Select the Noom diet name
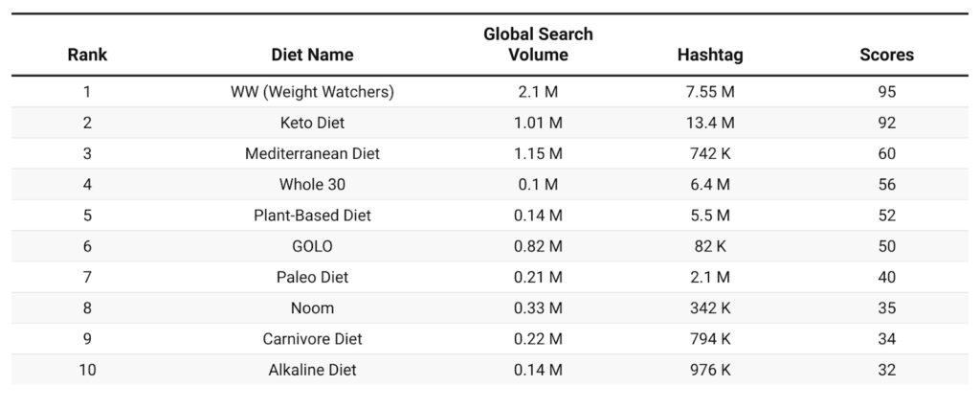980x409 pixels. click(312, 307)
